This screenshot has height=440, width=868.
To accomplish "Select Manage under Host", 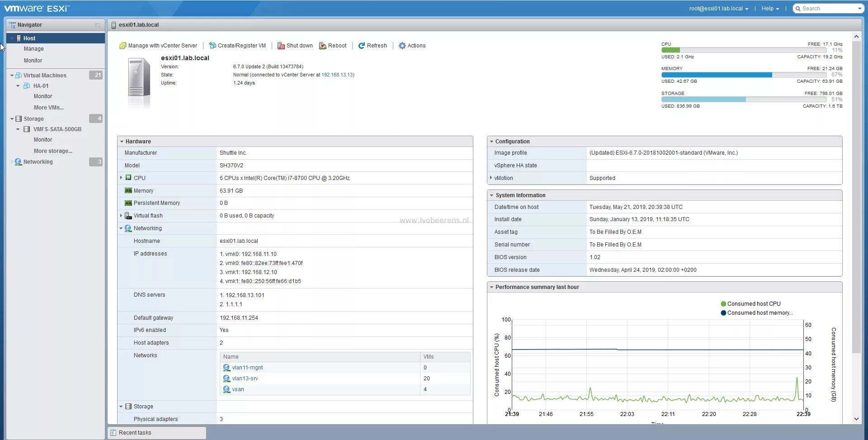I will (x=34, y=49).
